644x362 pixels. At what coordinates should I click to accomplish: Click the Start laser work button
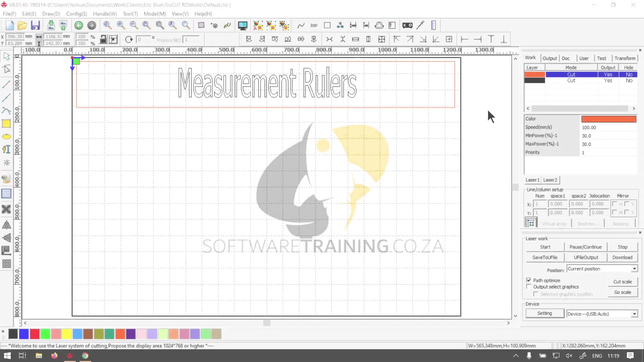[545, 247]
